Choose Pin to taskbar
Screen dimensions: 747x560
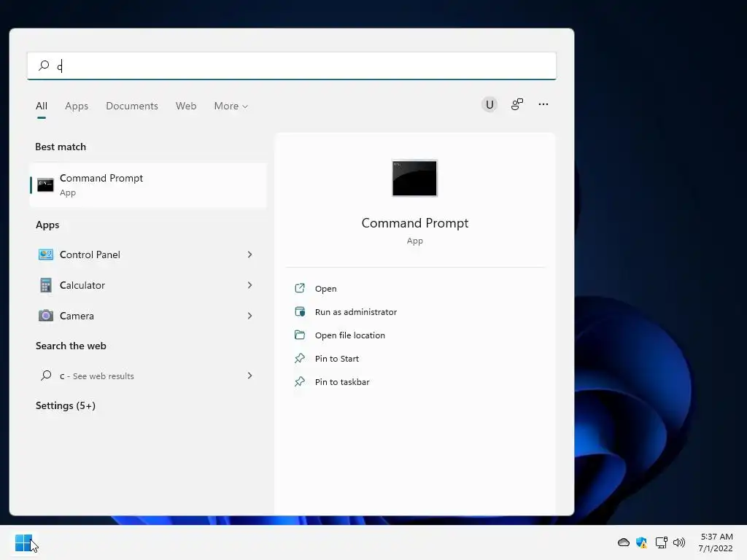tap(342, 382)
